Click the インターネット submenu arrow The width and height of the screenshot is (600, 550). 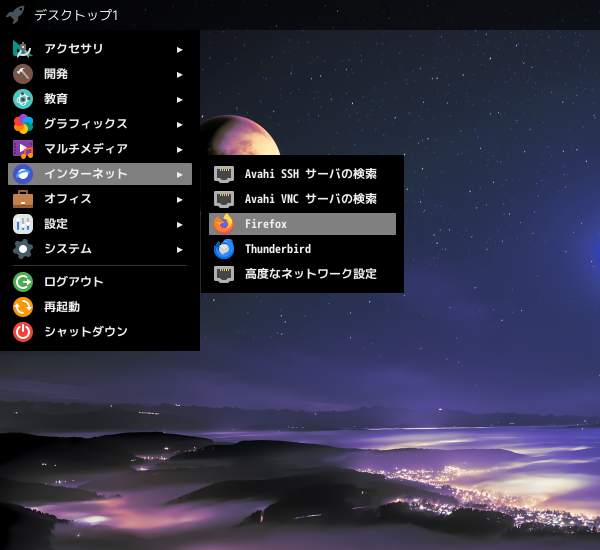tap(179, 175)
